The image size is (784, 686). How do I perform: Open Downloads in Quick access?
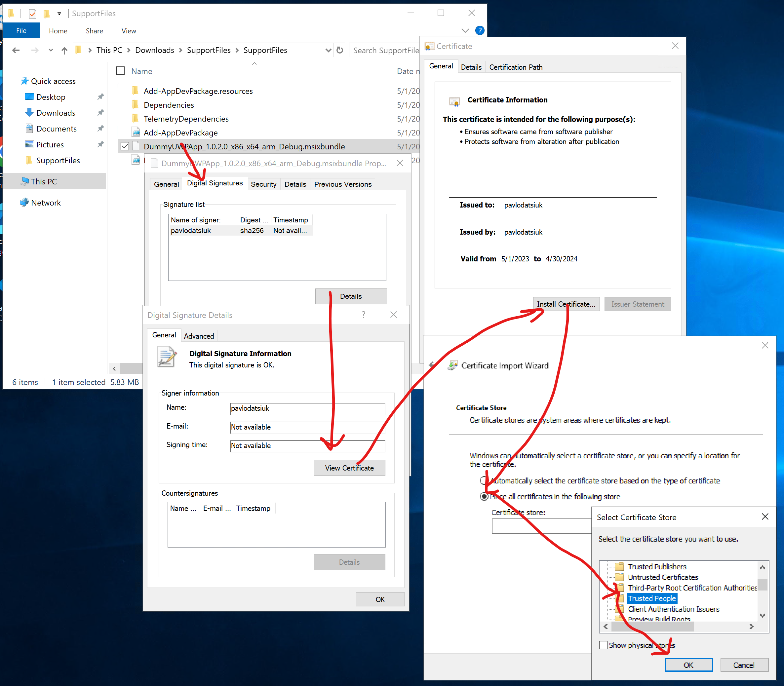click(x=56, y=113)
